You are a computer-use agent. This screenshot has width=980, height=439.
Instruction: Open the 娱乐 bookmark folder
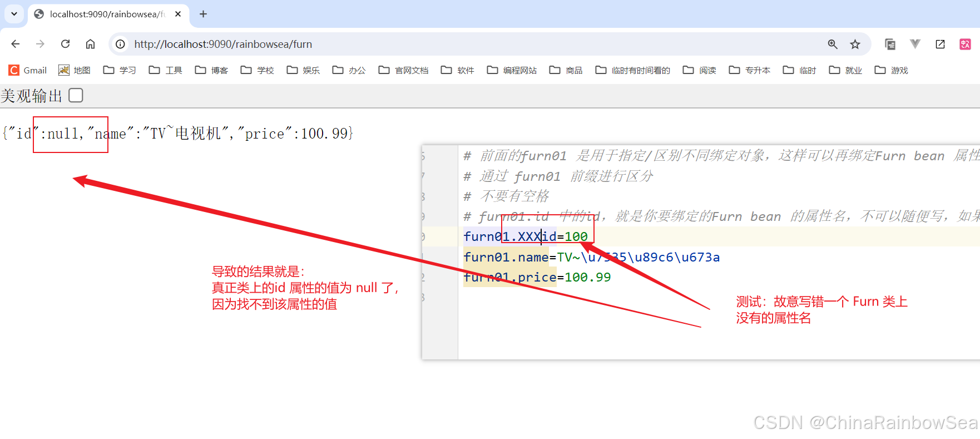pos(303,70)
